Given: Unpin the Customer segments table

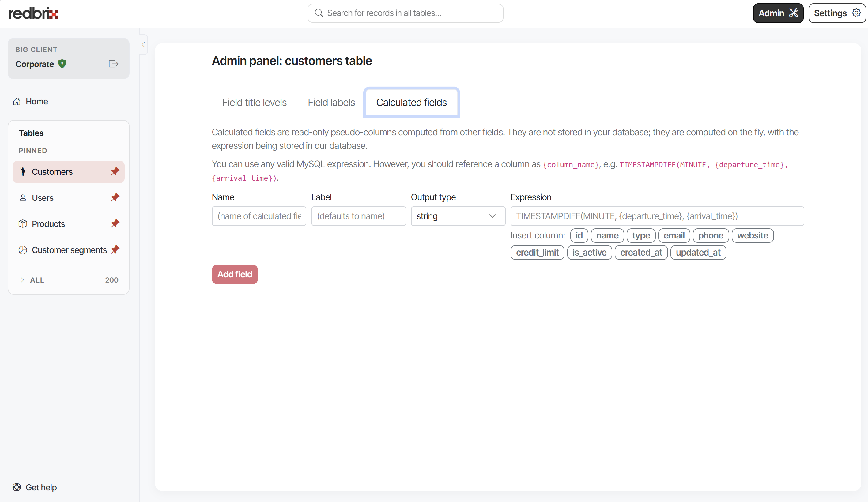Looking at the screenshot, I should click(x=115, y=250).
